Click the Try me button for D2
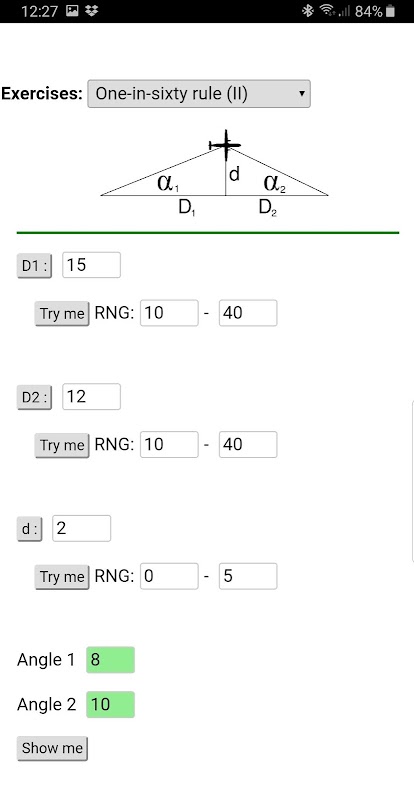Viewport: 414px width, 800px height. 62,445
